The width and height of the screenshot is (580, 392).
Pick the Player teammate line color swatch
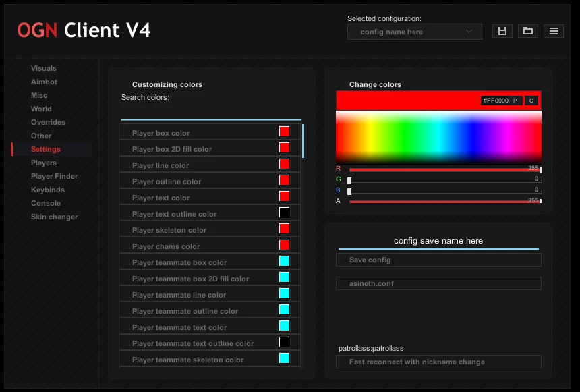click(x=284, y=293)
